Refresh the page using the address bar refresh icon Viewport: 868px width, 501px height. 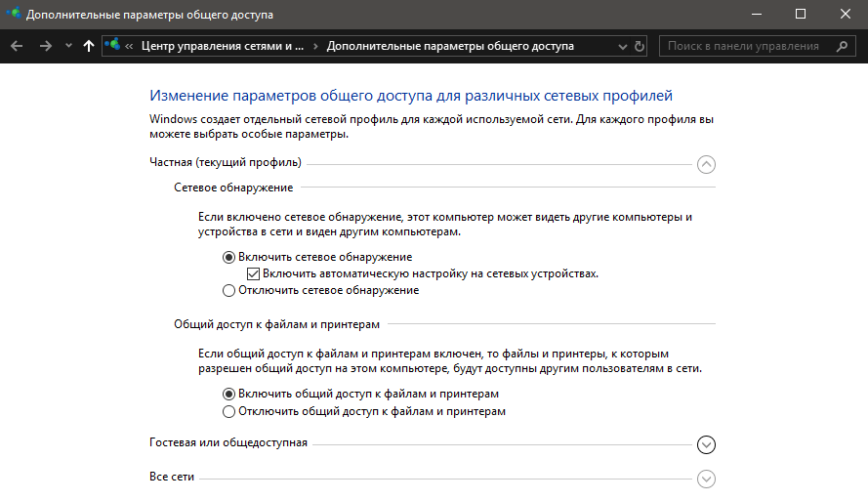[x=640, y=46]
